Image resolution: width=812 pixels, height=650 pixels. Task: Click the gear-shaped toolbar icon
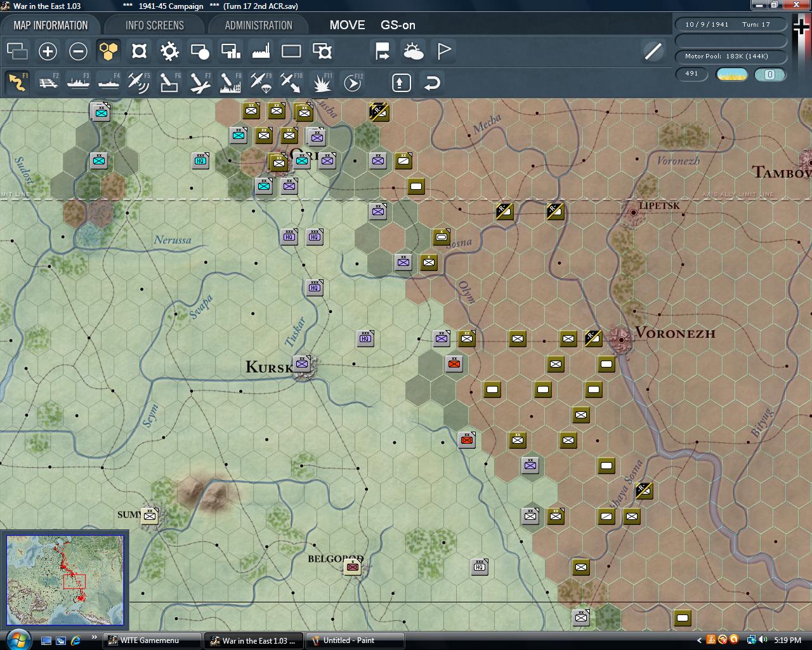(x=169, y=51)
